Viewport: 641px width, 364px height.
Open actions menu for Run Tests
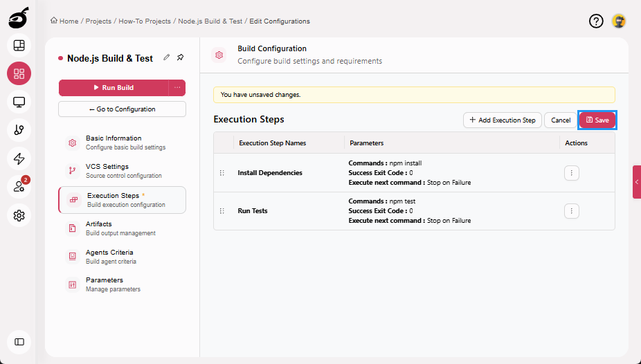572,211
